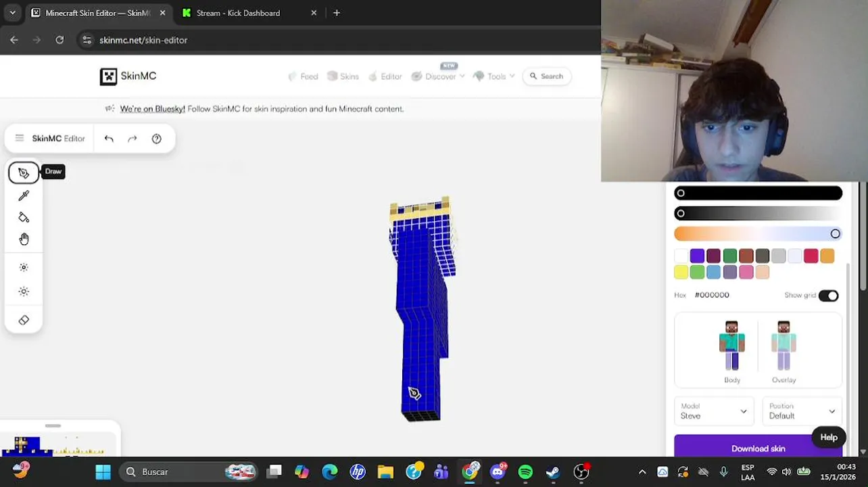Viewport: 868px width, 487px height.
Task: Open the editor help question icon
Action: pos(156,139)
